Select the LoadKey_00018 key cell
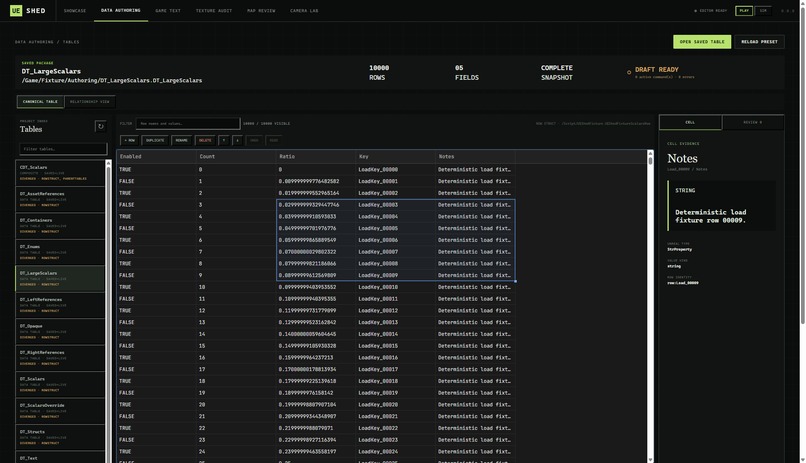The height and width of the screenshot is (463, 806). coord(396,381)
